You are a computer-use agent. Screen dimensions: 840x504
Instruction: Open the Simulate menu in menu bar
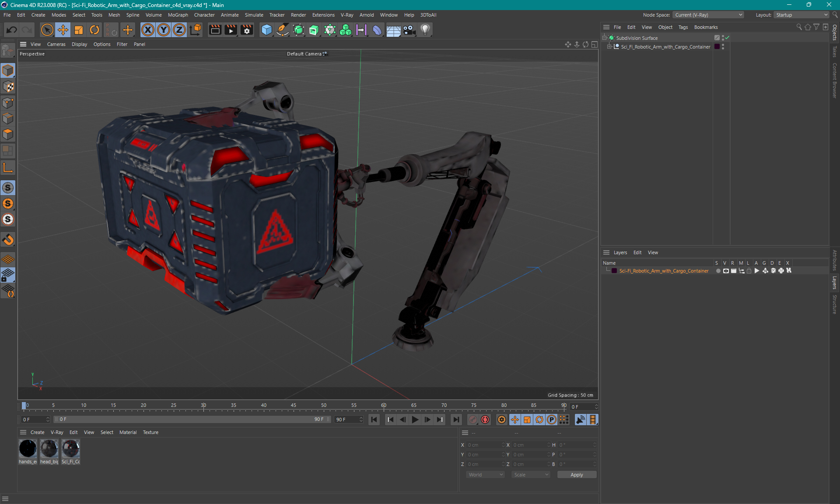253,14
